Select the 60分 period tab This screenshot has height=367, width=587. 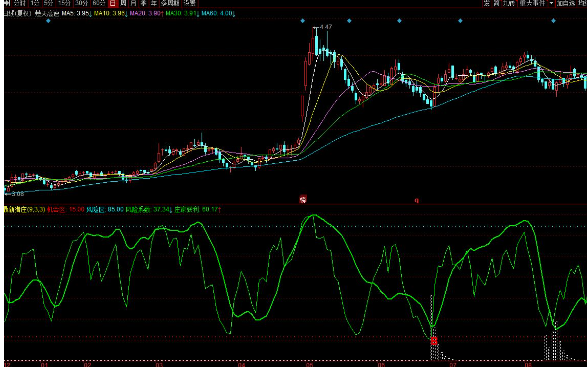[99, 3]
